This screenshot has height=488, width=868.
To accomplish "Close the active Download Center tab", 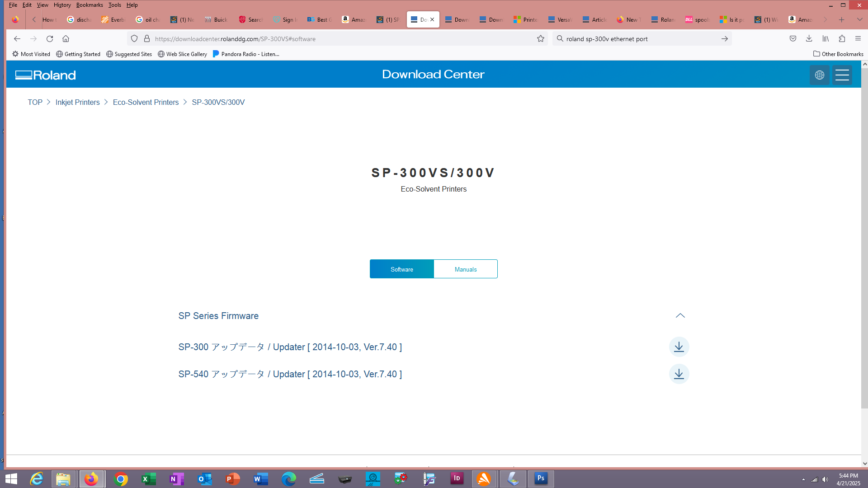I will point(432,20).
